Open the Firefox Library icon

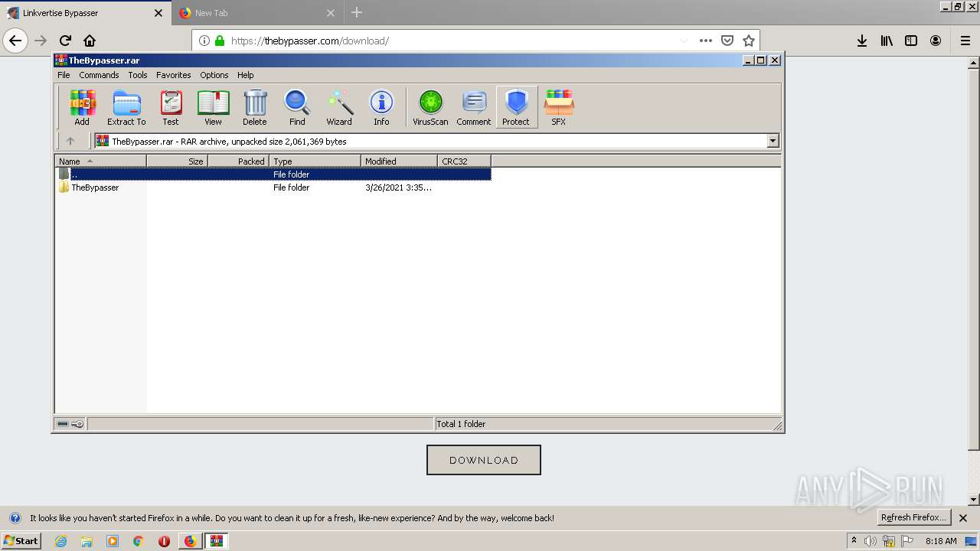pos(887,41)
